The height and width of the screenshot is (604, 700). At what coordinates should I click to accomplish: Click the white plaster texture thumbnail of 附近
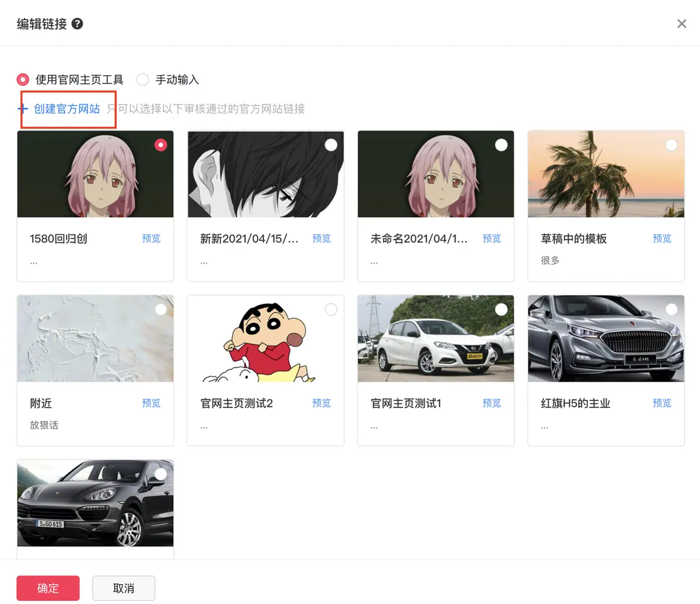click(95, 338)
